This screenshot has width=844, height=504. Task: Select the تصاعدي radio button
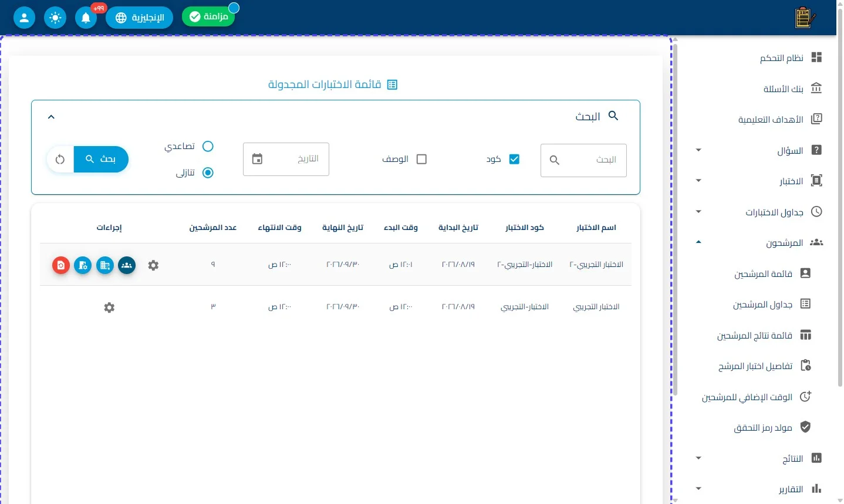(208, 146)
